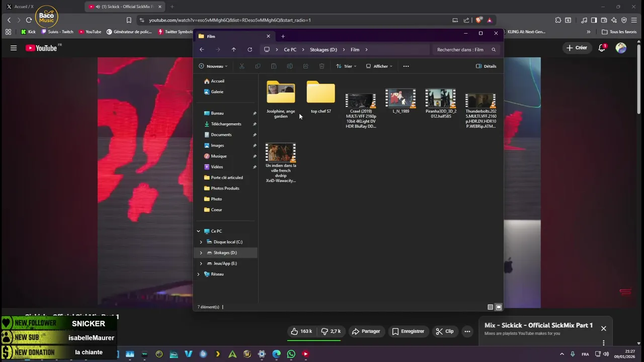The height and width of the screenshot is (362, 644).
Task: Toggle the browser sidebar panel icon
Action: [x=594, y=20]
